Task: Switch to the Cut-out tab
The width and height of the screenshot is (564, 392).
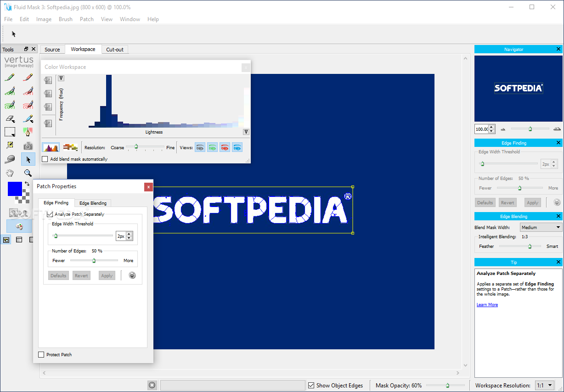Action: (x=115, y=50)
